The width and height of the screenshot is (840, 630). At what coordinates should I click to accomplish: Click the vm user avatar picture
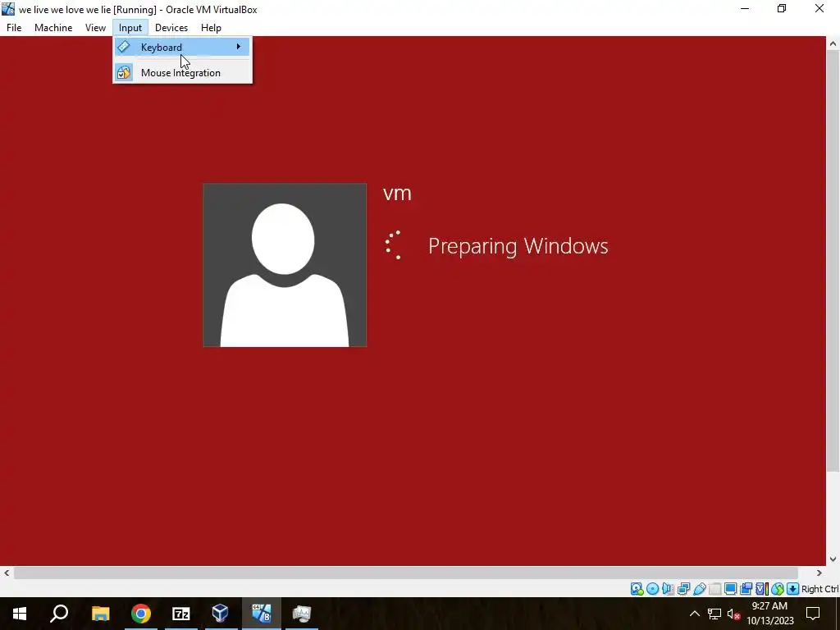click(x=285, y=265)
